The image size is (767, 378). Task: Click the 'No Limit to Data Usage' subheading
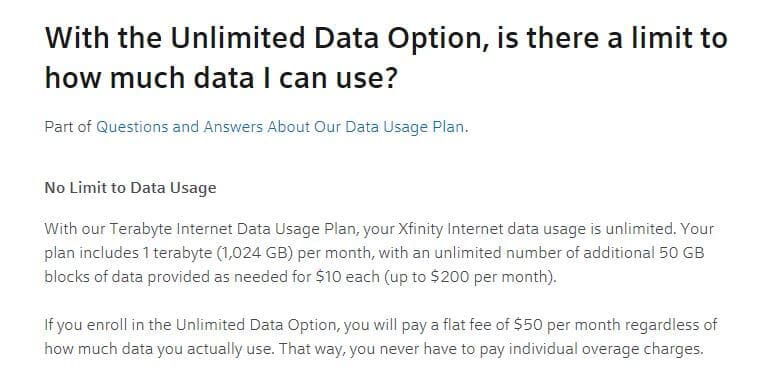point(130,188)
